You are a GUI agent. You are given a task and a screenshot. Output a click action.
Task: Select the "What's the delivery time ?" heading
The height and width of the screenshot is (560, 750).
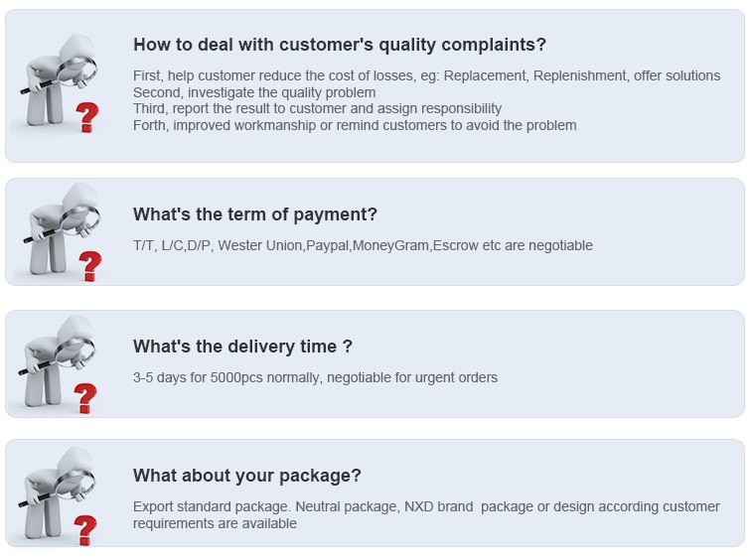tap(243, 347)
